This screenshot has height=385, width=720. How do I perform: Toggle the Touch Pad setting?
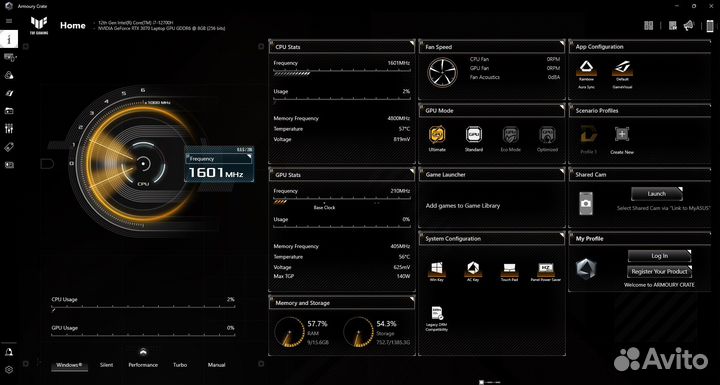[509, 271]
